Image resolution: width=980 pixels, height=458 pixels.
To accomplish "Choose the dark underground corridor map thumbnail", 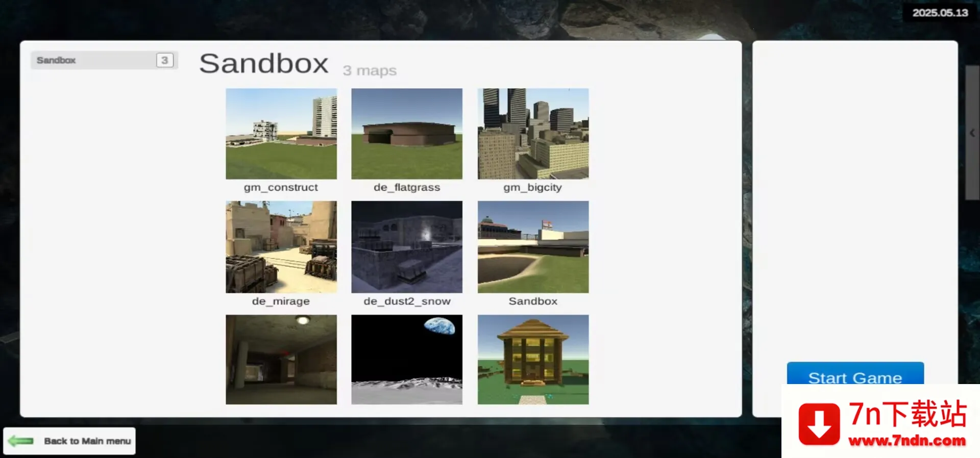I will click(281, 360).
